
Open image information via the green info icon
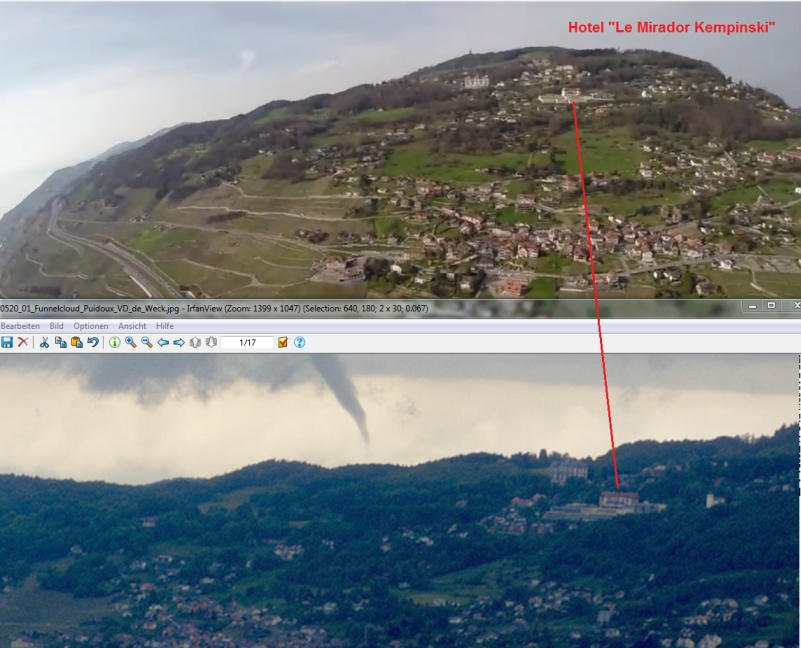(x=114, y=342)
